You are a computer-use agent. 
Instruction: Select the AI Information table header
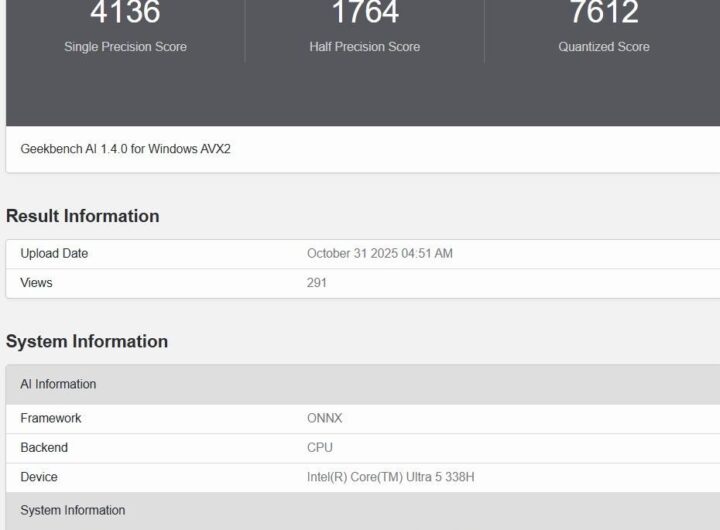58,384
